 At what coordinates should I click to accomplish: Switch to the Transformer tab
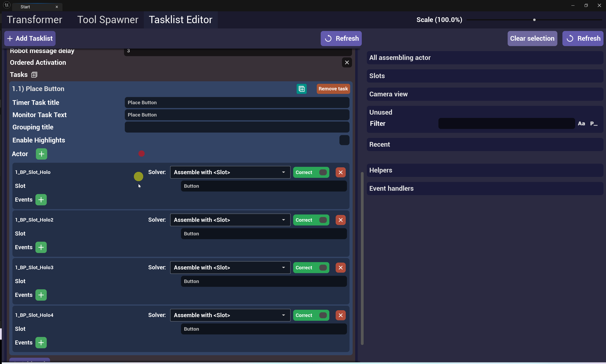coord(34,20)
